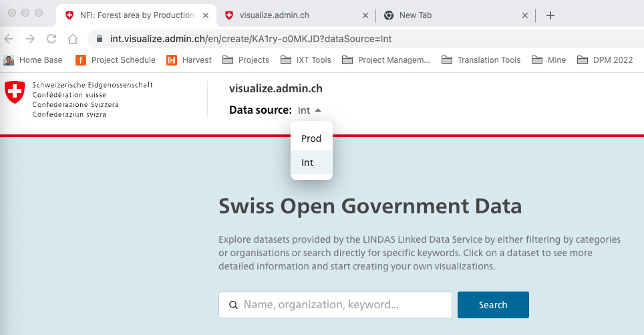Open the Harvest bookmark

tap(189, 60)
